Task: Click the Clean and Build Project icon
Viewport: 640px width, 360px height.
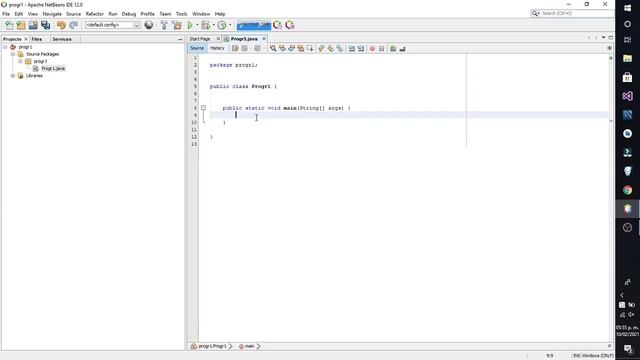Action: pyautogui.click(x=177, y=25)
